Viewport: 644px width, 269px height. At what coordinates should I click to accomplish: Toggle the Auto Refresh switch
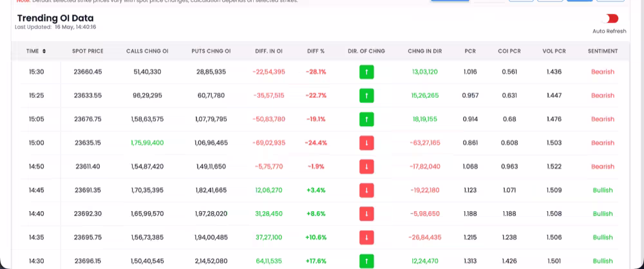pos(611,19)
